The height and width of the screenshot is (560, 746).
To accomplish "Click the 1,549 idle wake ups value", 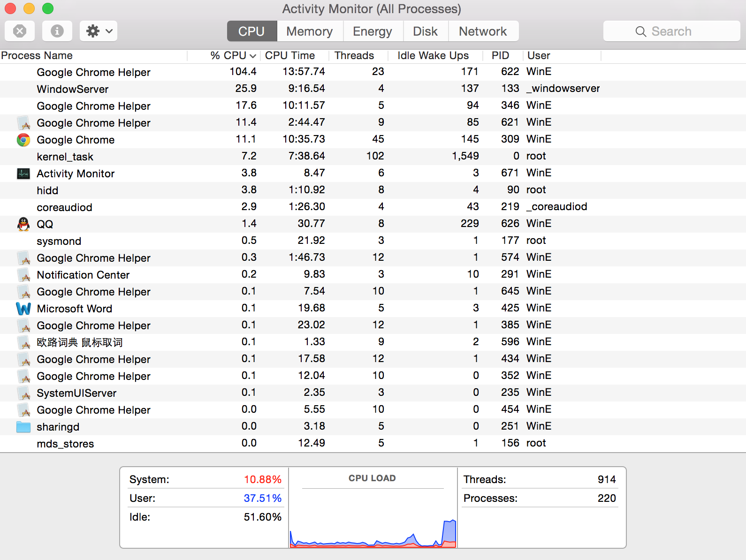I will [465, 156].
